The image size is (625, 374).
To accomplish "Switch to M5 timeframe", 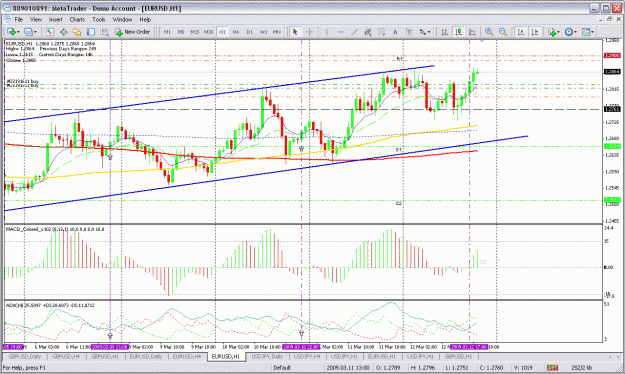I will pos(181,31).
